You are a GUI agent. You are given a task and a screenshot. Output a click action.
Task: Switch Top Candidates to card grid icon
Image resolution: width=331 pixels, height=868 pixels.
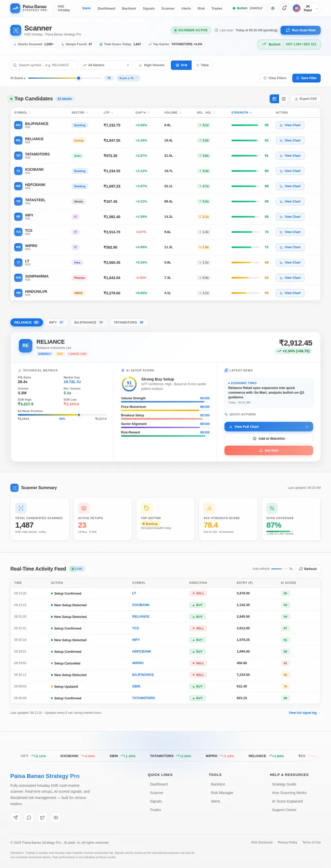click(284, 98)
